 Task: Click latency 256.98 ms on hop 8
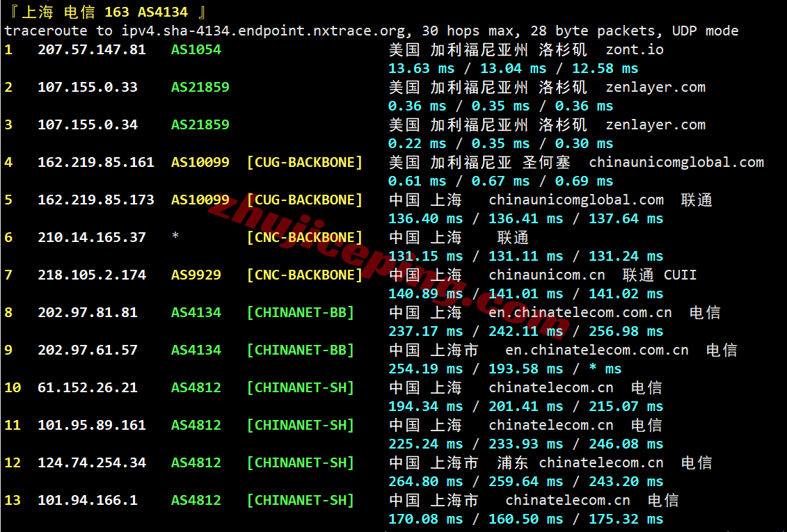pos(626,332)
